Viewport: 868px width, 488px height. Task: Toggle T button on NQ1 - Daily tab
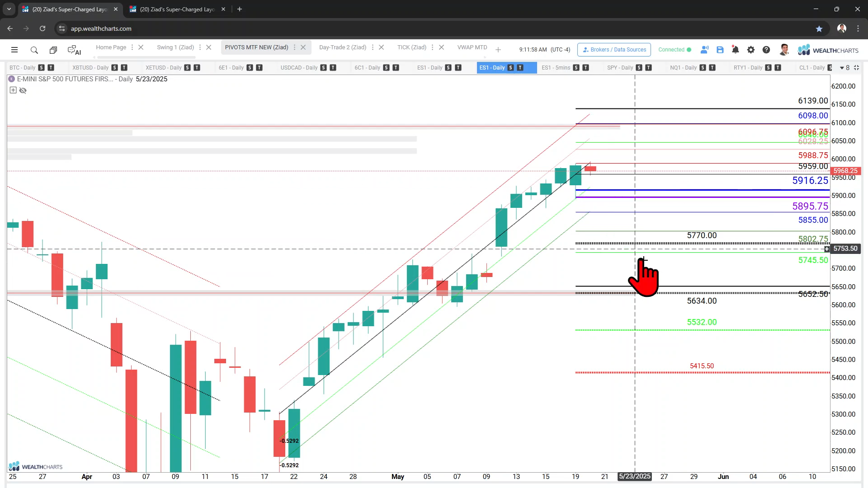click(712, 68)
